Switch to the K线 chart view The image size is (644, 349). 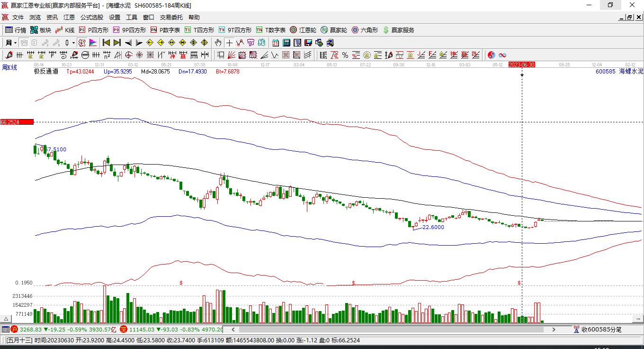(65, 30)
